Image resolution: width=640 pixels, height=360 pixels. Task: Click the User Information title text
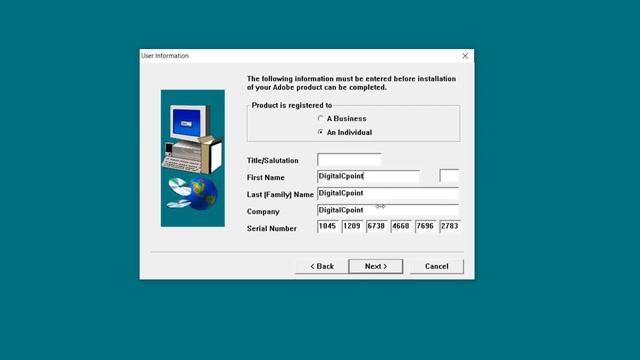165,56
